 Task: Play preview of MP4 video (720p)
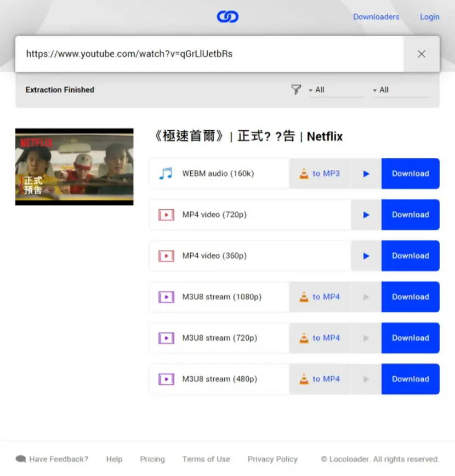point(366,215)
